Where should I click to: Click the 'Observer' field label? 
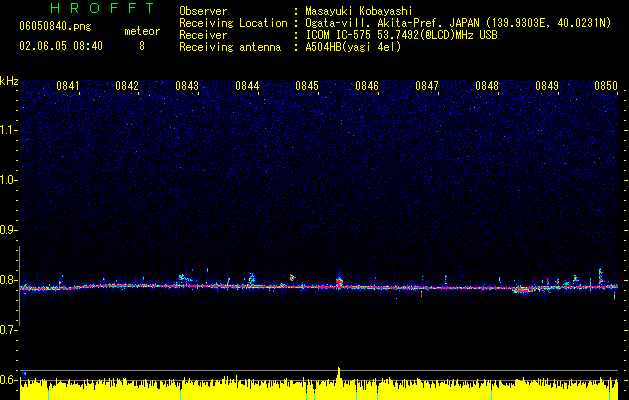pos(203,11)
